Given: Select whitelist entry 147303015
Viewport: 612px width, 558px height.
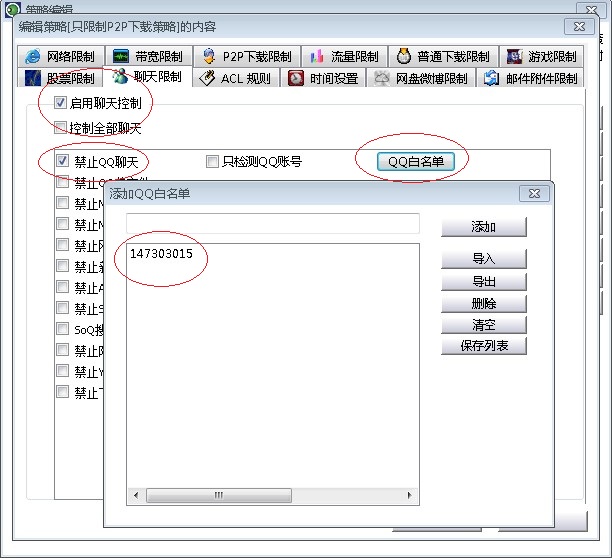Looking at the screenshot, I should [x=161, y=254].
